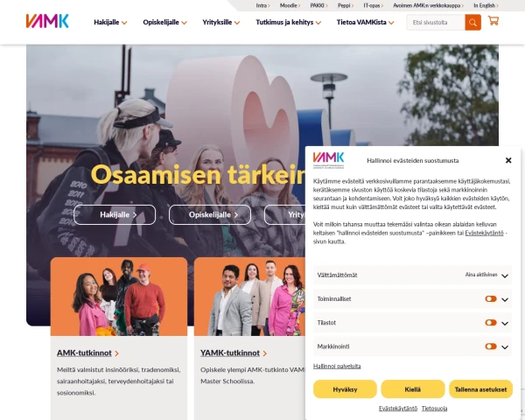The width and height of the screenshot is (525, 420).
Task: Click the Hyväksy button
Action: click(345, 389)
